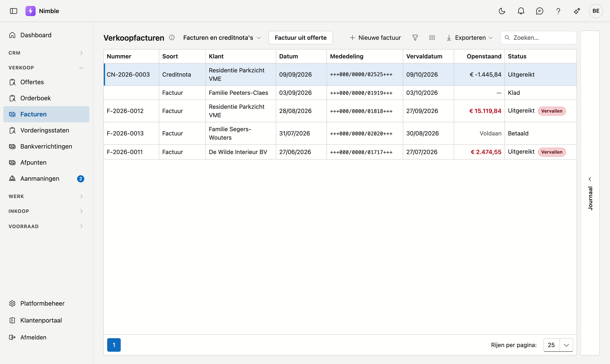Open Aanmaningen with 2 badge
The image size is (610, 364).
(46, 179)
